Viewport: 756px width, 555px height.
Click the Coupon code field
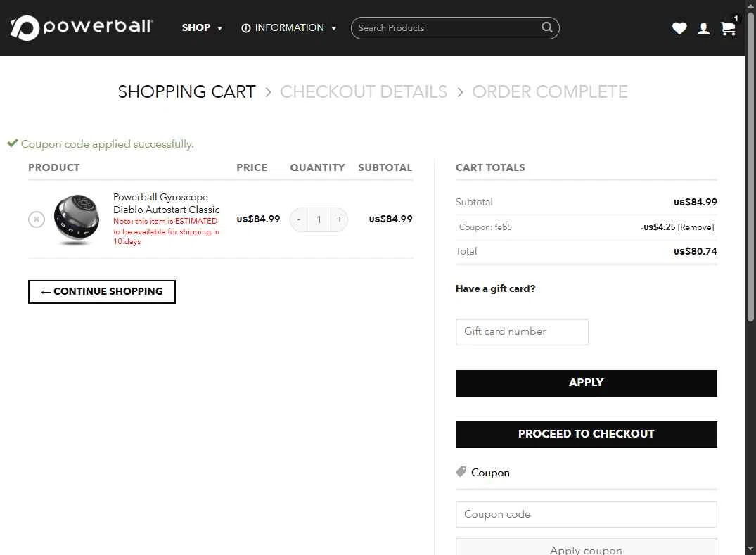(587, 514)
